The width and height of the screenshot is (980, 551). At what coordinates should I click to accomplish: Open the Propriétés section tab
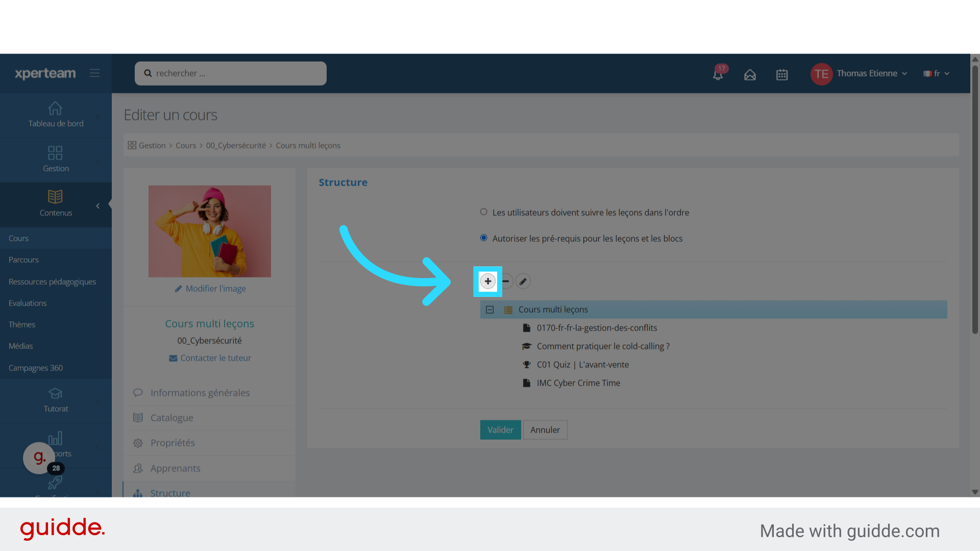coord(173,443)
